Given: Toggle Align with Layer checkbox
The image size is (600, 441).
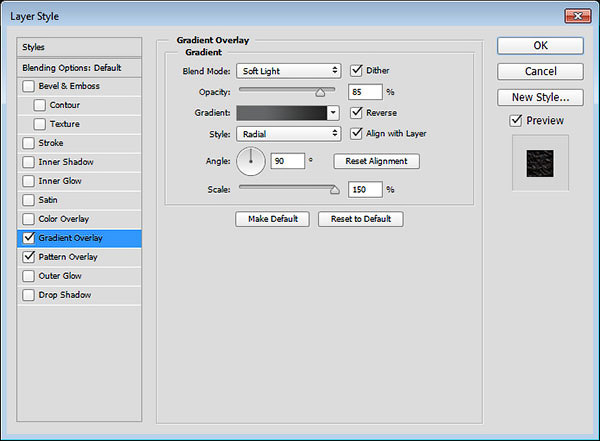Looking at the screenshot, I should (x=356, y=134).
